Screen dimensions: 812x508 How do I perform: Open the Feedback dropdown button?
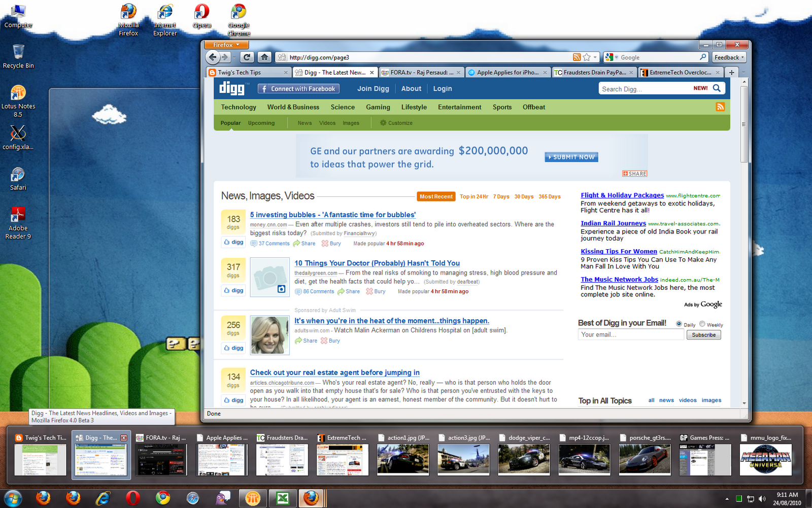pos(729,57)
